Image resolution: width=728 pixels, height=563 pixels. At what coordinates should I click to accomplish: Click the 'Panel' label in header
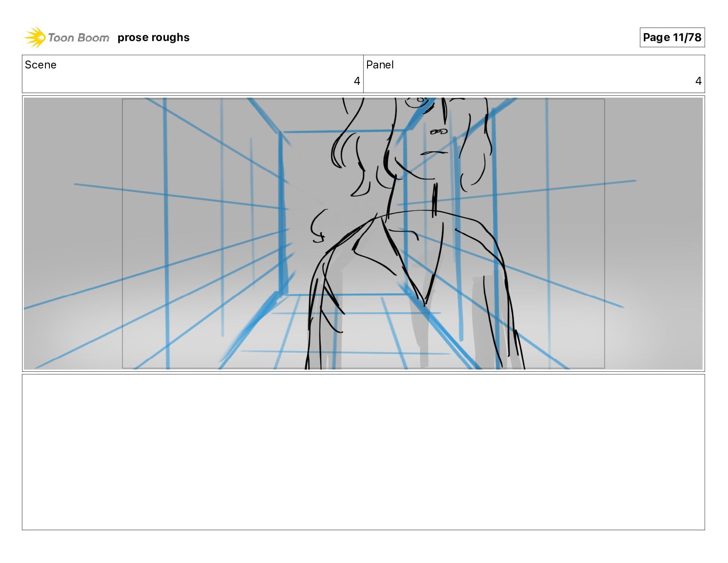click(380, 65)
